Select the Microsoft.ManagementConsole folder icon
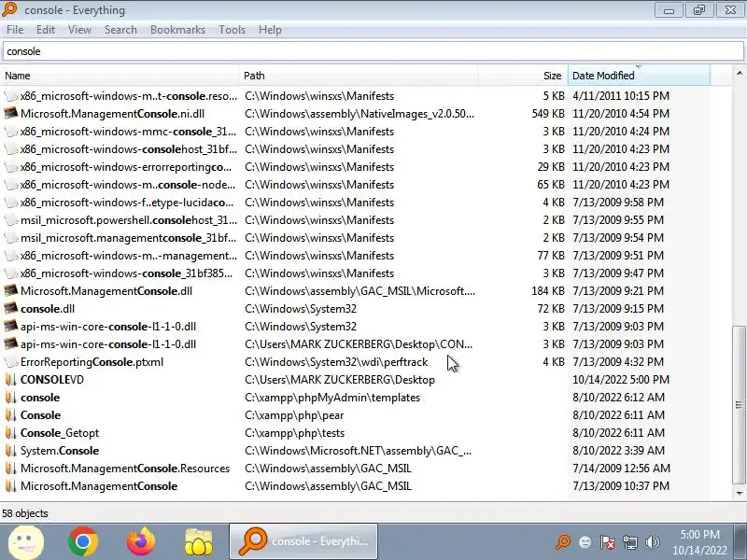 point(11,486)
